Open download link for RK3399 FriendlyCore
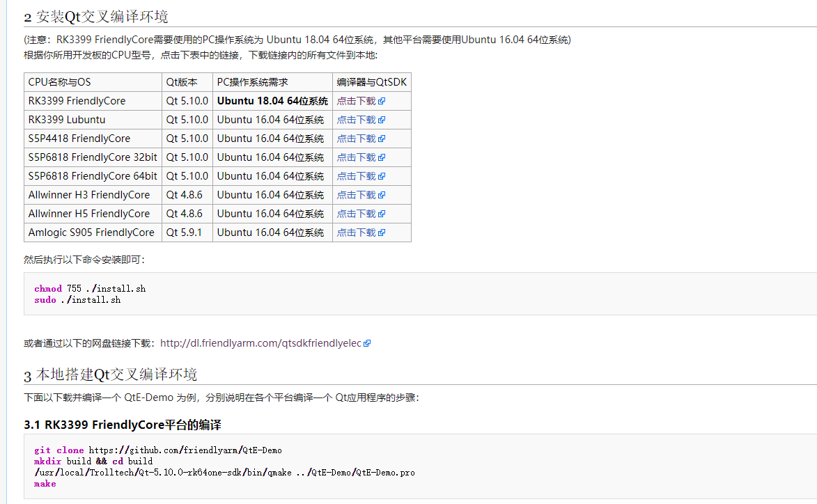 [x=357, y=101]
